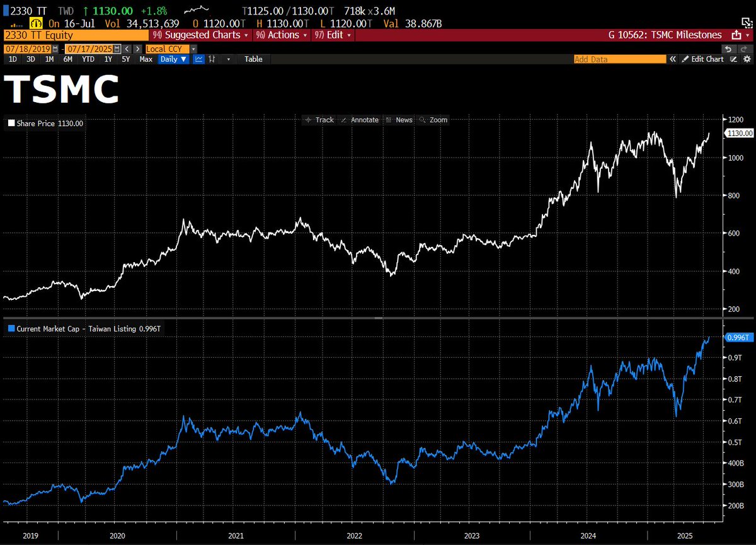Click the 0.996T market cap axis label
This screenshot has height=545, width=756.
click(738, 338)
